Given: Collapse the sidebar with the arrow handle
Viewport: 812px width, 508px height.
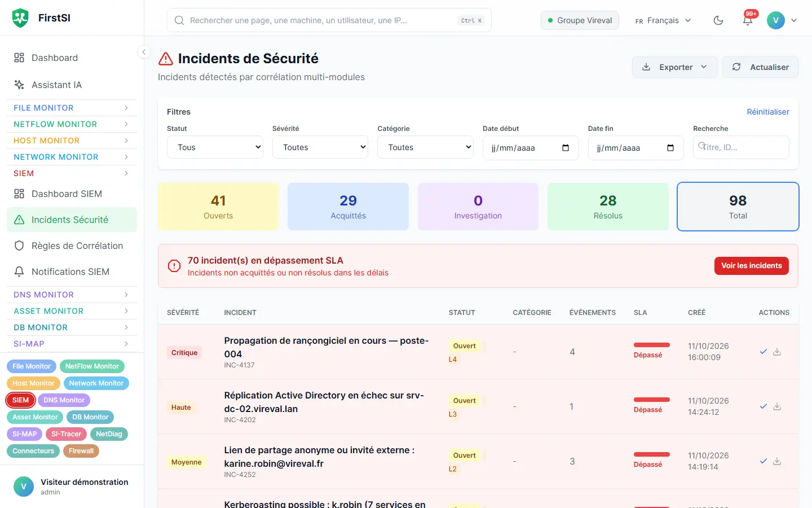Looking at the screenshot, I should pyautogui.click(x=144, y=52).
